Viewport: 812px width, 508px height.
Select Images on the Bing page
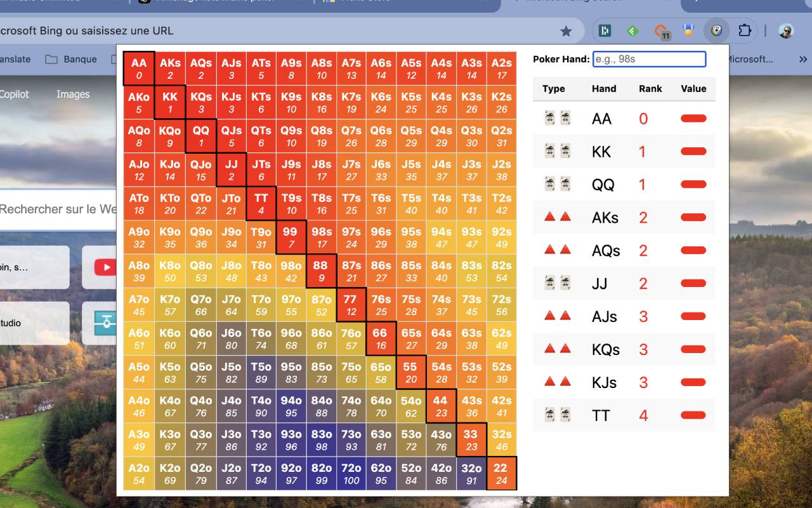(x=72, y=94)
